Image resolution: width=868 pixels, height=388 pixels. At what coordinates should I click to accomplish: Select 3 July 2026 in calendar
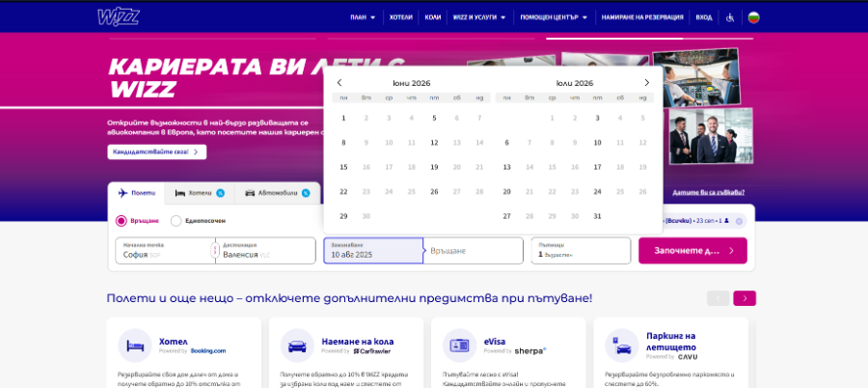(x=597, y=118)
